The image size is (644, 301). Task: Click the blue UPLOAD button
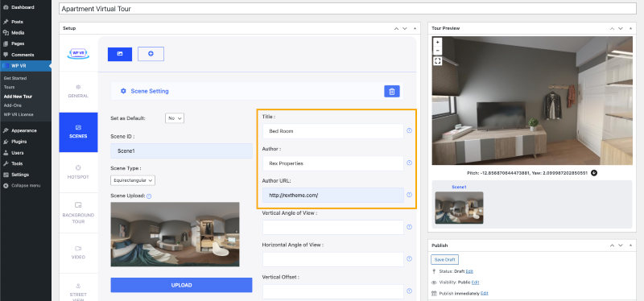pyautogui.click(x=181, y=285)
